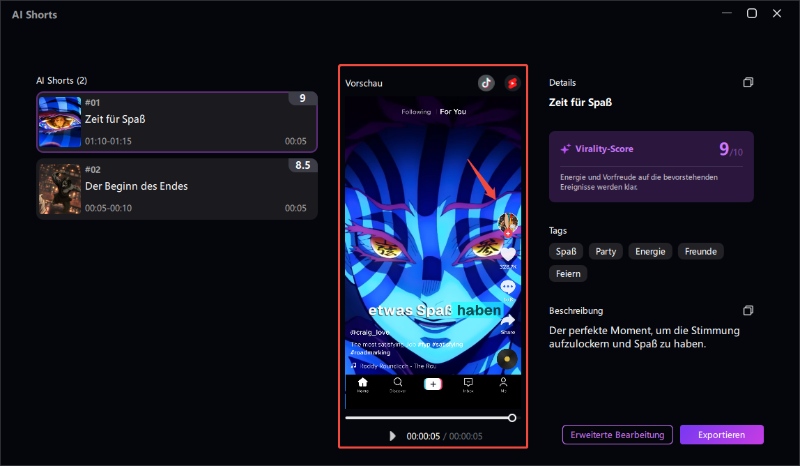Click the Virality-Score sparkle icon
Viewport: 800px width, 466px height.
pyautogui.click(x=565, y=149)
